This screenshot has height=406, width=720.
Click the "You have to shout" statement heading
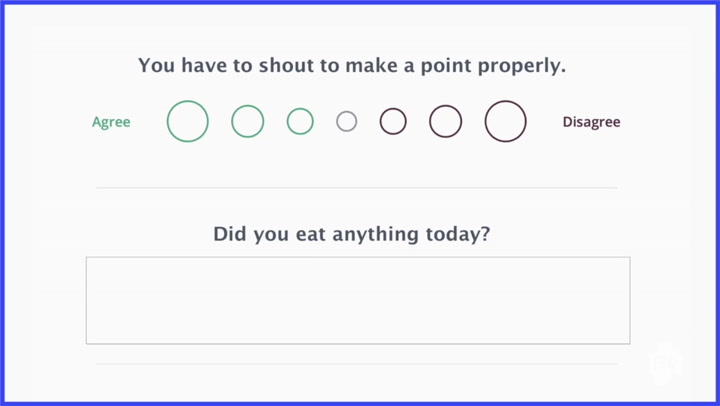tap(352, 67)
